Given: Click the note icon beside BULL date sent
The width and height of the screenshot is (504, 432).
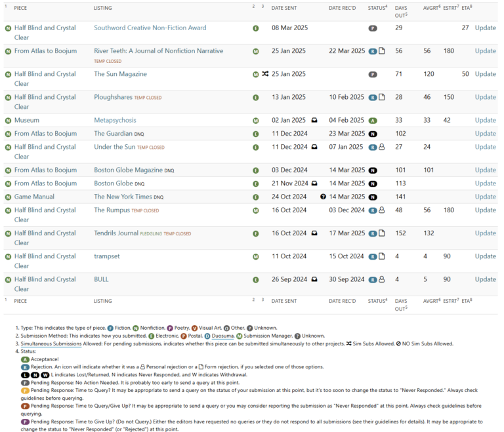Looking at the screenshot, I should (314, 280).
